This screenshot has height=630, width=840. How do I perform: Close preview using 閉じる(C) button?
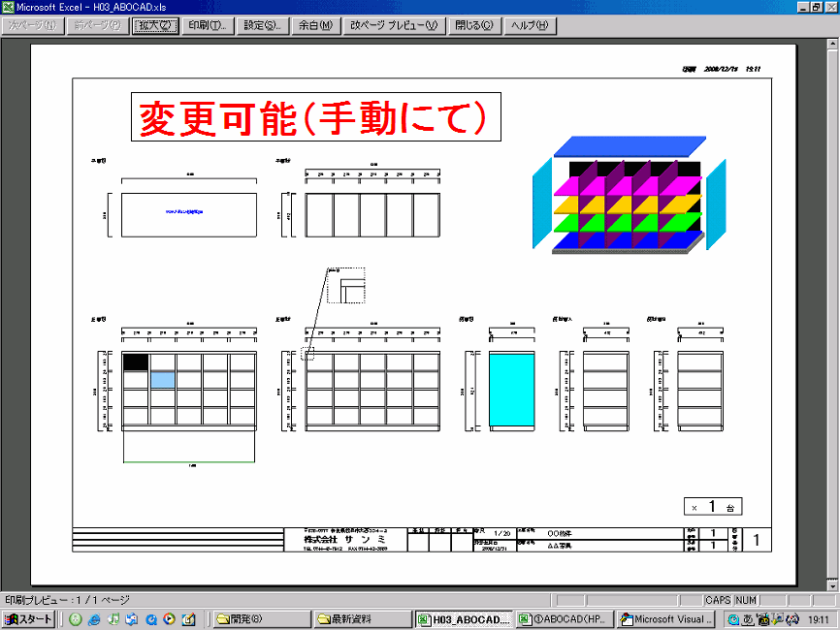click(x=474, y=25)
